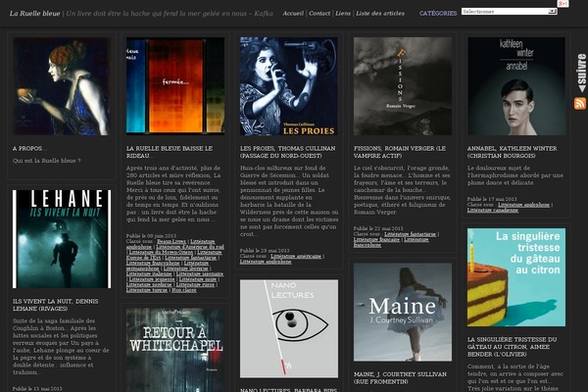588x392 pixels.
Task: Open 'Maine, J. Courtney Sullivan' title
Action: [x=400, y=377]
